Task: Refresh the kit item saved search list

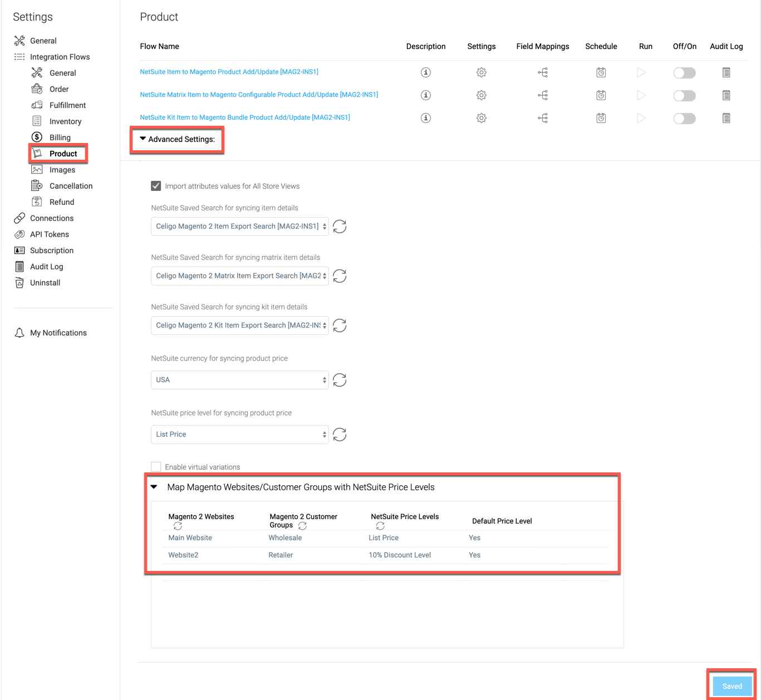Action: (340, 326)
